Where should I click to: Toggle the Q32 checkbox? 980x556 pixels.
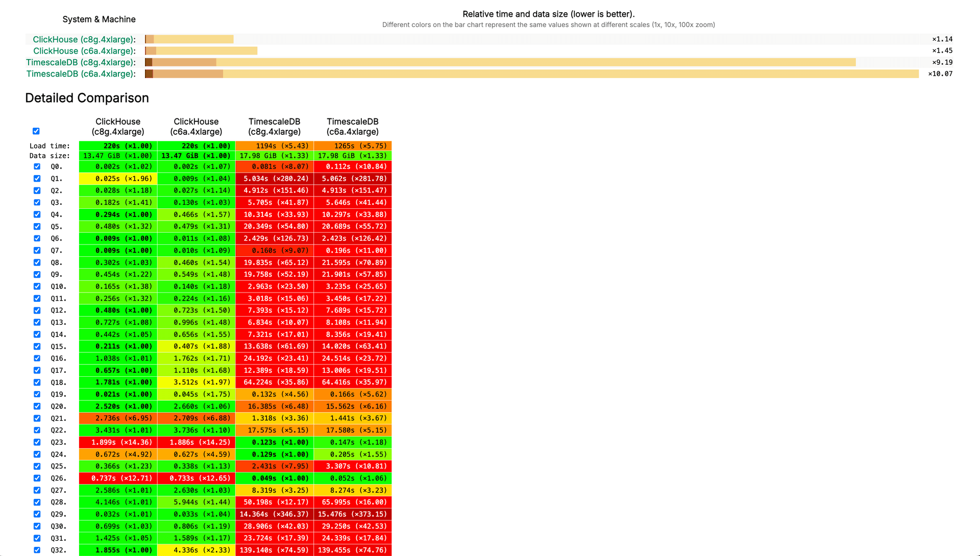point(37,550)
